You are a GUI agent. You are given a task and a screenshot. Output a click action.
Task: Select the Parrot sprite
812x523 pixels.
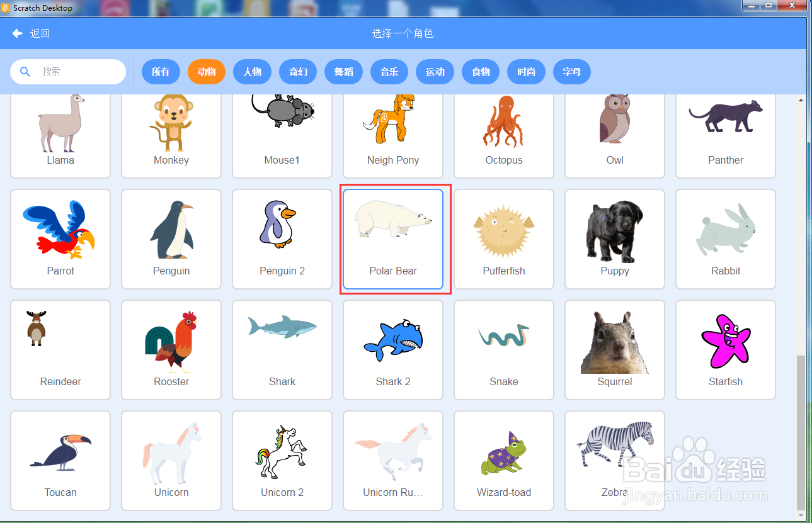coord(60,239)
